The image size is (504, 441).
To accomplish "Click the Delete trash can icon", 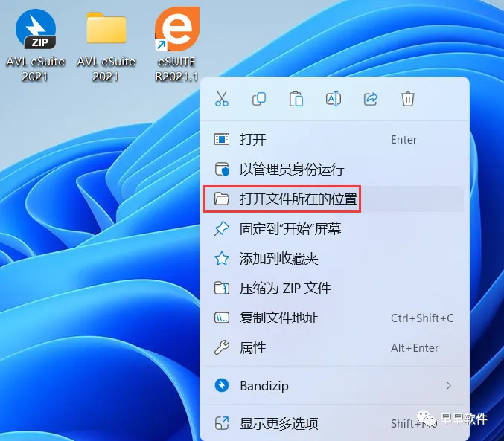I will coord(407,99).
